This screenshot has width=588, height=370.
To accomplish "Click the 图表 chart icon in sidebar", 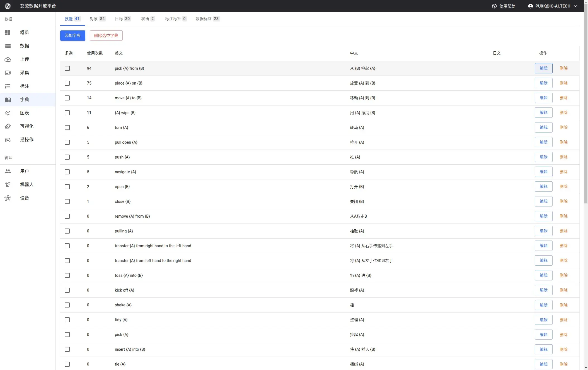I will click(8, 113).
